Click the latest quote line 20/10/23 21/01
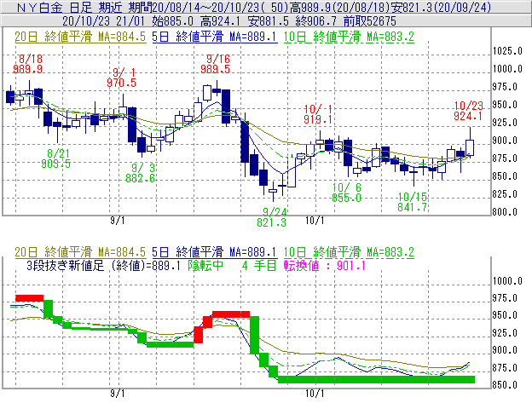 coord(103,21)
